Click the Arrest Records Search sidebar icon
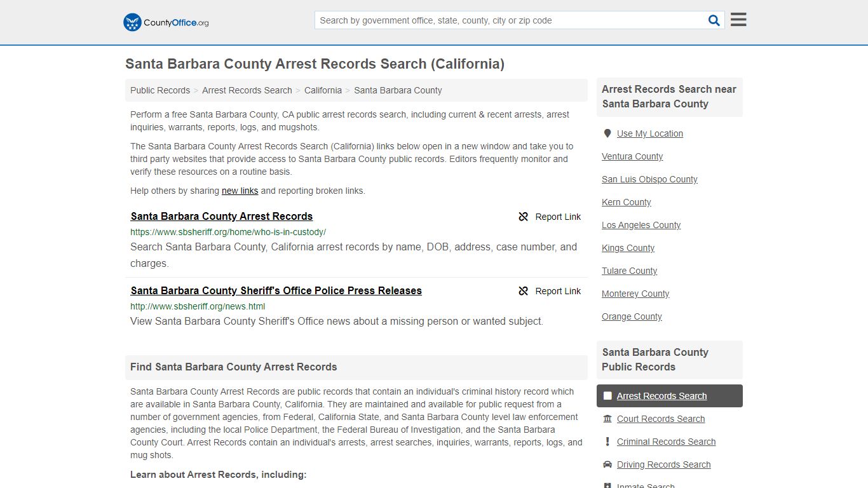The width and height of the screenshot is (868, 488). (607, 396)
